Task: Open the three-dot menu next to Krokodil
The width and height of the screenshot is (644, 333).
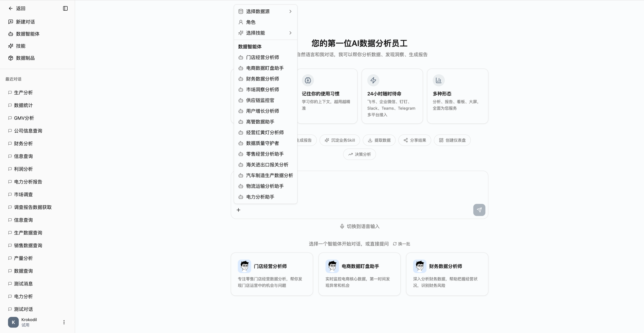Action: (64, 322)
